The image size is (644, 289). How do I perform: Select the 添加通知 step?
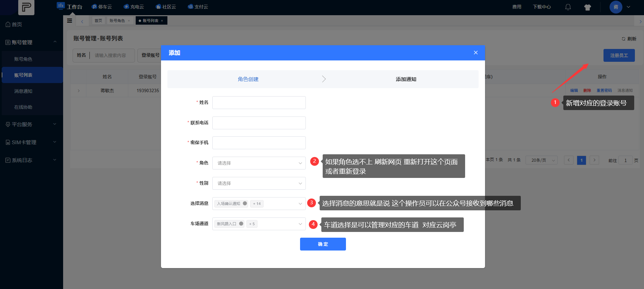[x=406, y=79]
